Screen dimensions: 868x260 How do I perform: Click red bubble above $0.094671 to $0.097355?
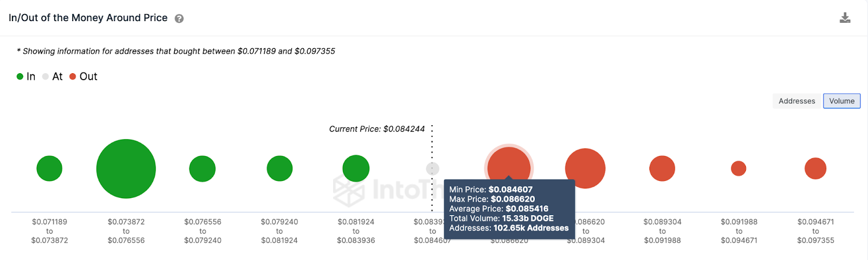pos(815,168)
